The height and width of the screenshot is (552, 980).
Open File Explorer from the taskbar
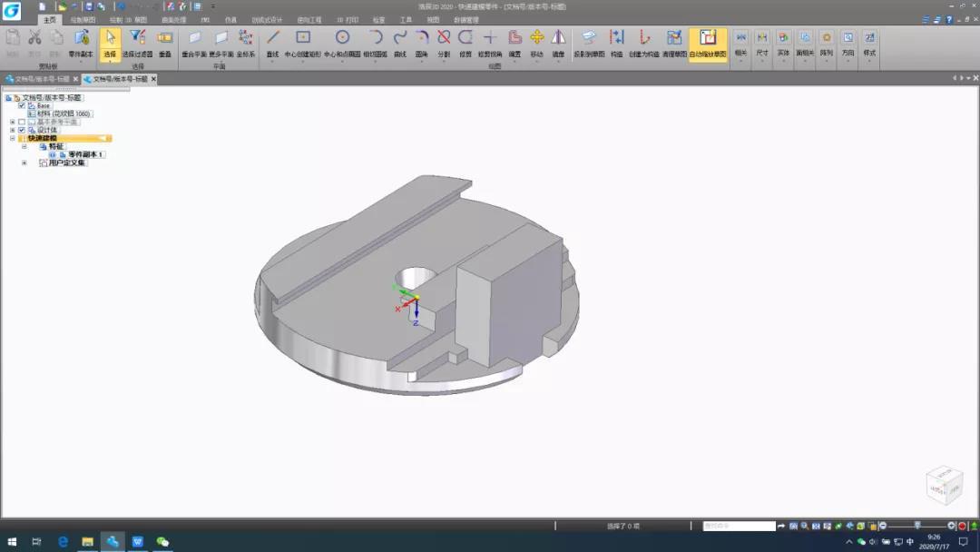pos(87,541)
